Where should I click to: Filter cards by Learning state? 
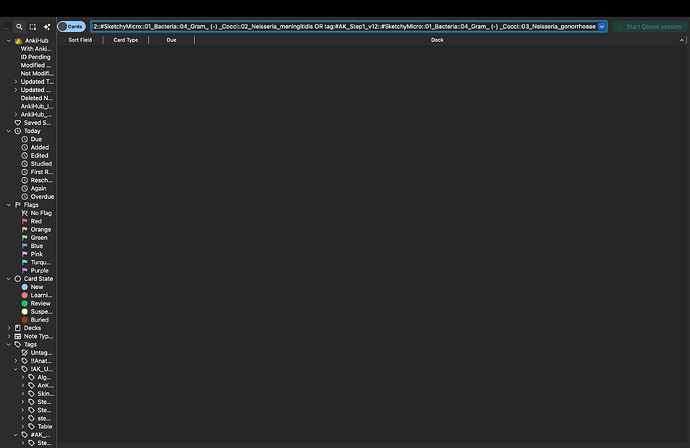coord(37,295)
